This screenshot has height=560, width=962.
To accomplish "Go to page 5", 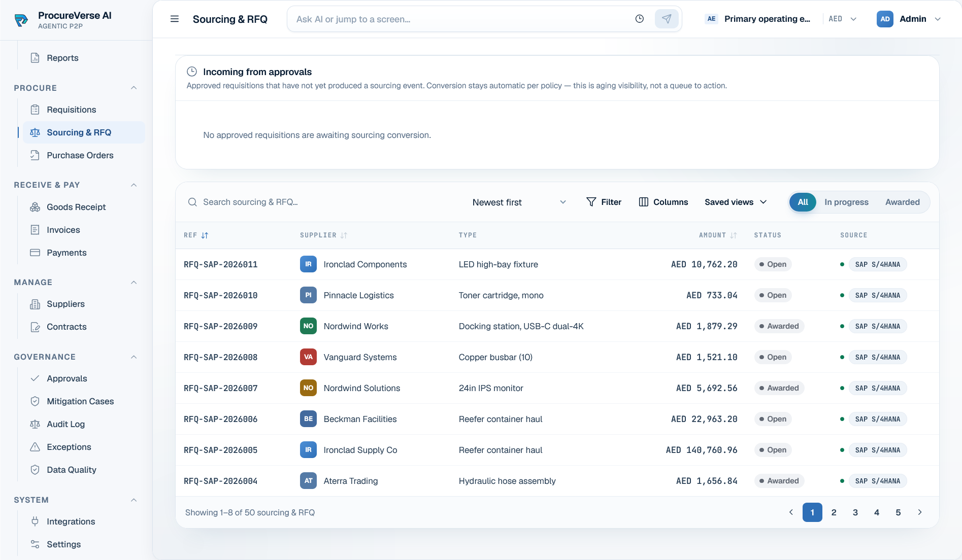I will pyautogui.click(x=898, y=512).
